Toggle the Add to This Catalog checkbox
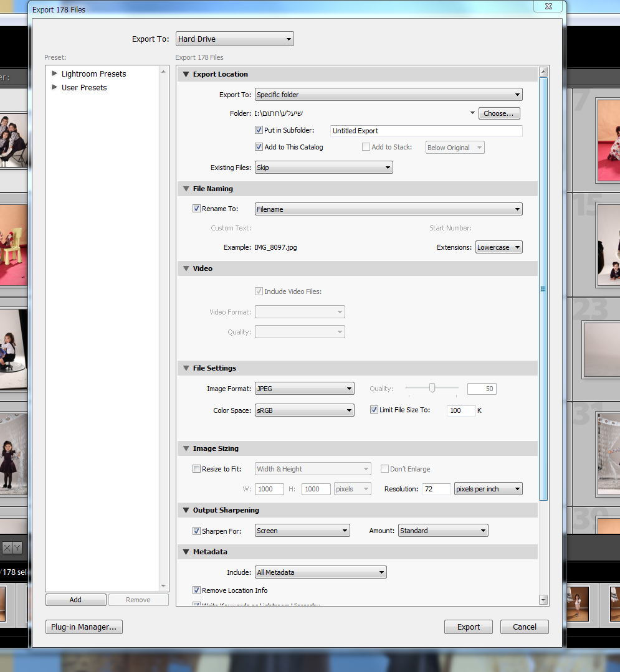Screen dimensions: 620x672 point(259,146)
